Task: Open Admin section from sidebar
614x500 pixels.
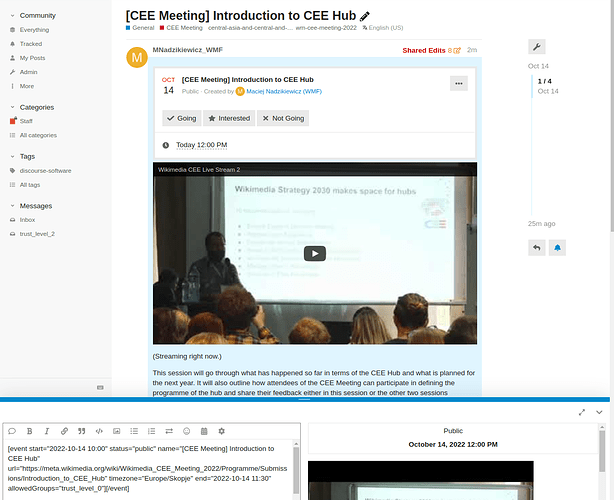Action: pos(29,72)
